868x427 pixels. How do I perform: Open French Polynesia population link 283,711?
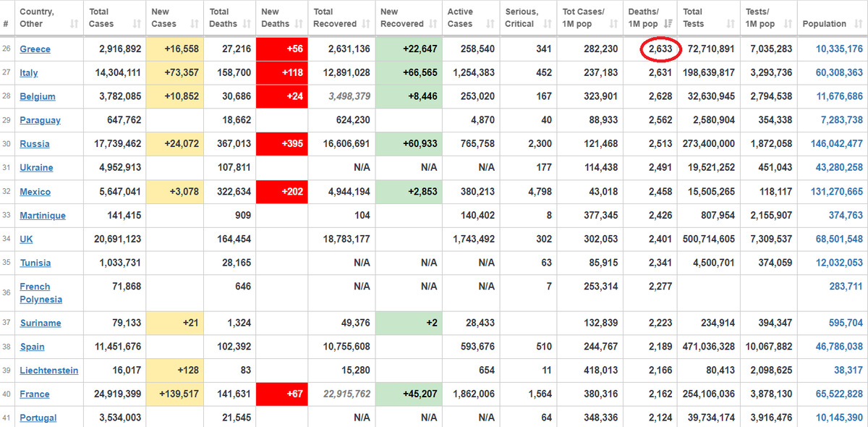point(846,287)
